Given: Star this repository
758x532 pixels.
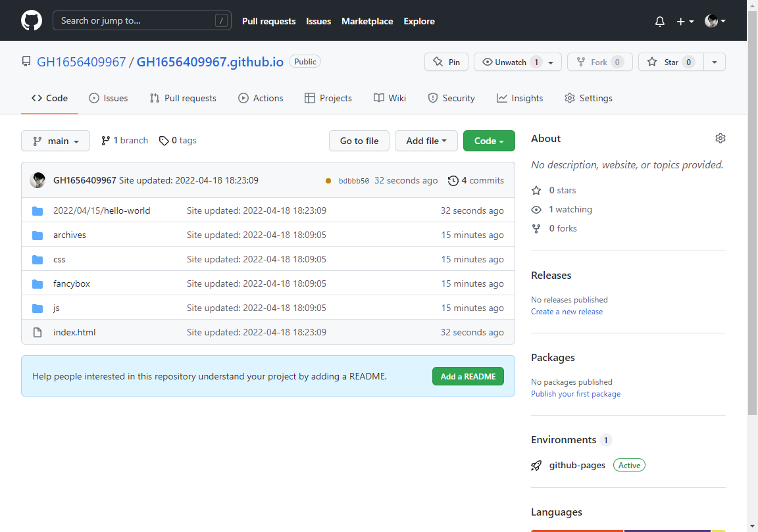Looking at the screenshot, I should pos(664,62).
